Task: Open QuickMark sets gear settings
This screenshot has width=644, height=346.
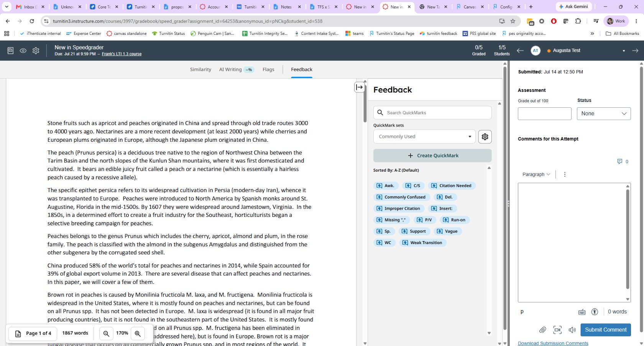Action: [485, 137]
